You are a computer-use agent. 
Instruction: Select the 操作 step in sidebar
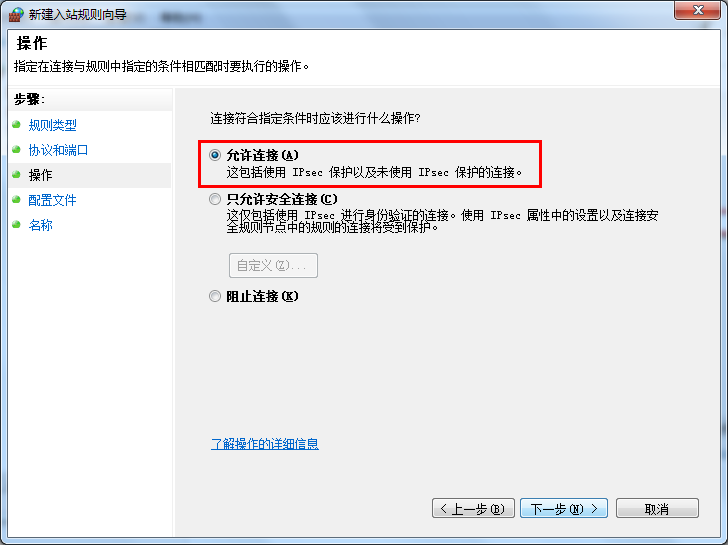point(40,175)
